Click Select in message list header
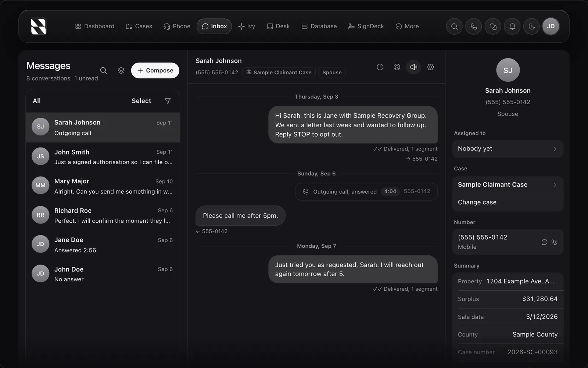Image resolution: width=588 pixels, height=368 pixels. (141, 101)
